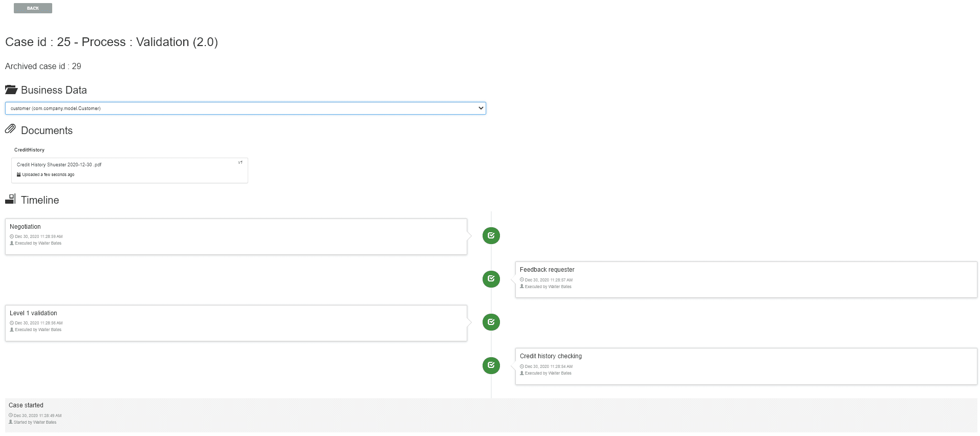Open Credit History Shuester 2020-12-30 pdf document
The image size is (980, 436).
pyautogui.click(x=59, y=165)
